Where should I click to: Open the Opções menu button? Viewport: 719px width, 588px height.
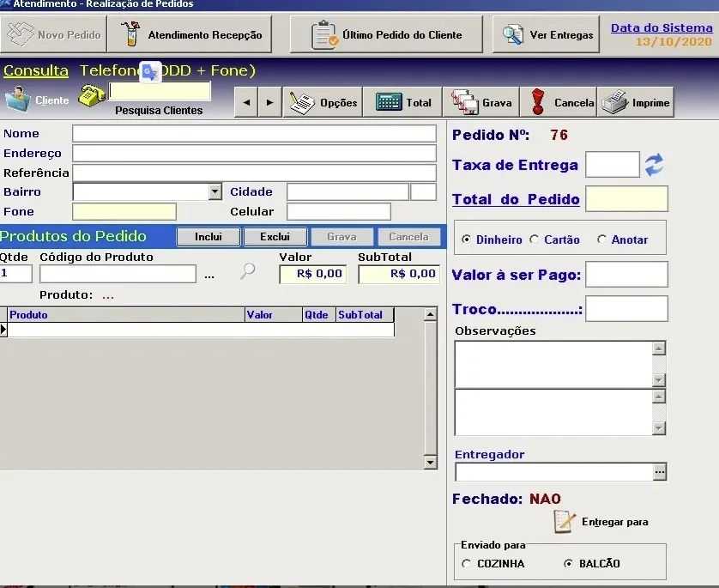tap(323, 102)
